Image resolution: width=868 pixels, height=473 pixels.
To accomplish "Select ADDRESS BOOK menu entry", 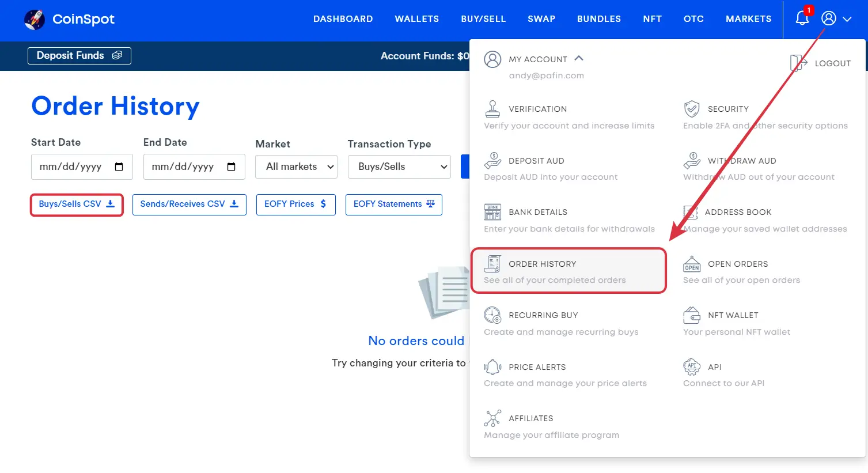I will (x=738, y=212).
